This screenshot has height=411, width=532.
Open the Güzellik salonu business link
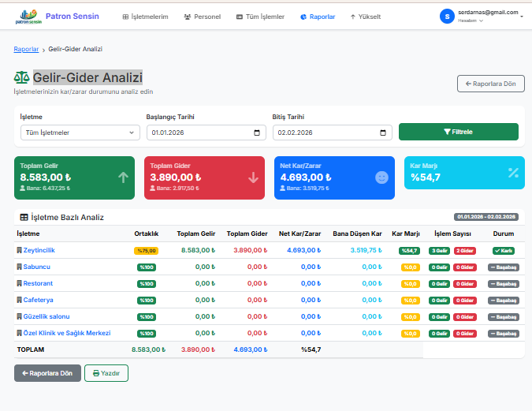pyautogui.click(x=47, y=316)
